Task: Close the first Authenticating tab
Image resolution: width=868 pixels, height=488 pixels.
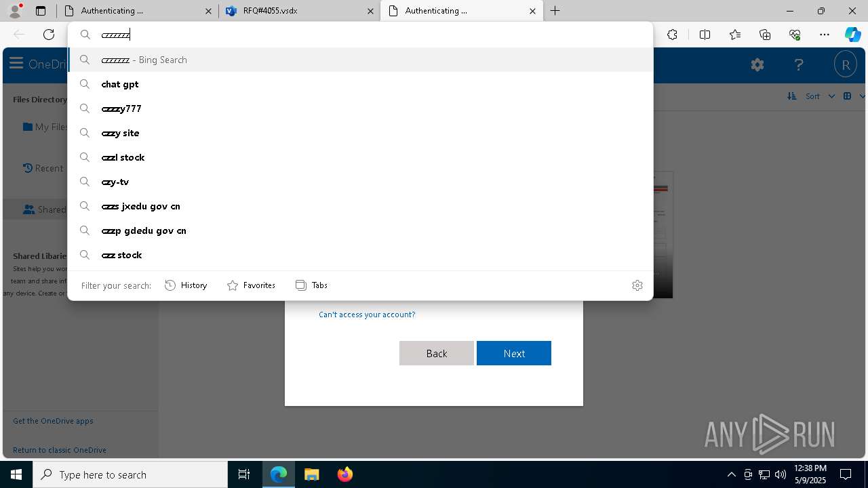Action: 209,11
